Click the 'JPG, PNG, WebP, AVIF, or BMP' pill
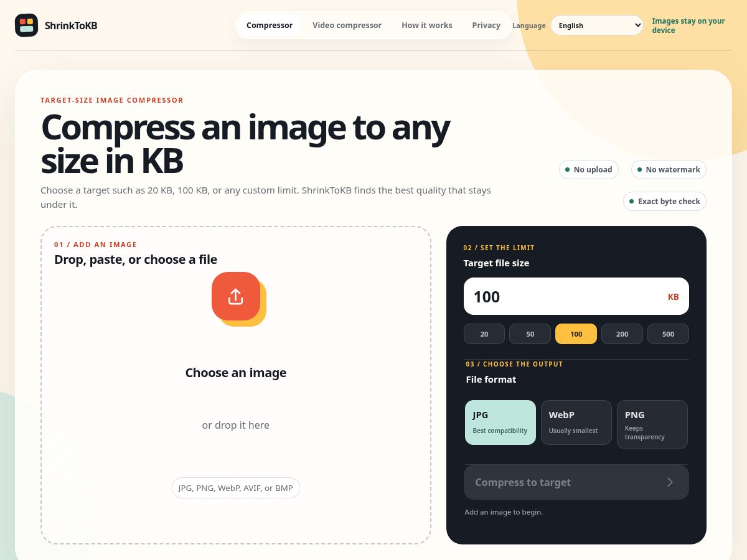This screenshot has height=560, width=747. (236, 488)
